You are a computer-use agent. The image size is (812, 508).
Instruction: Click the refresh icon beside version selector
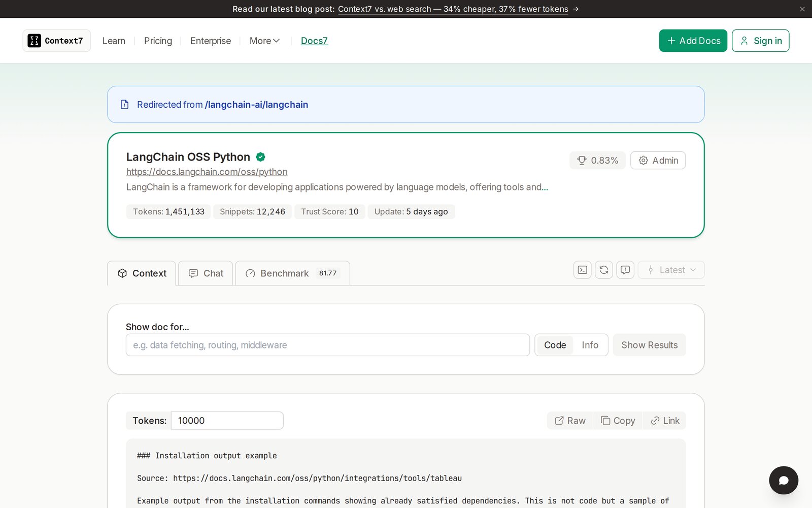604,270
